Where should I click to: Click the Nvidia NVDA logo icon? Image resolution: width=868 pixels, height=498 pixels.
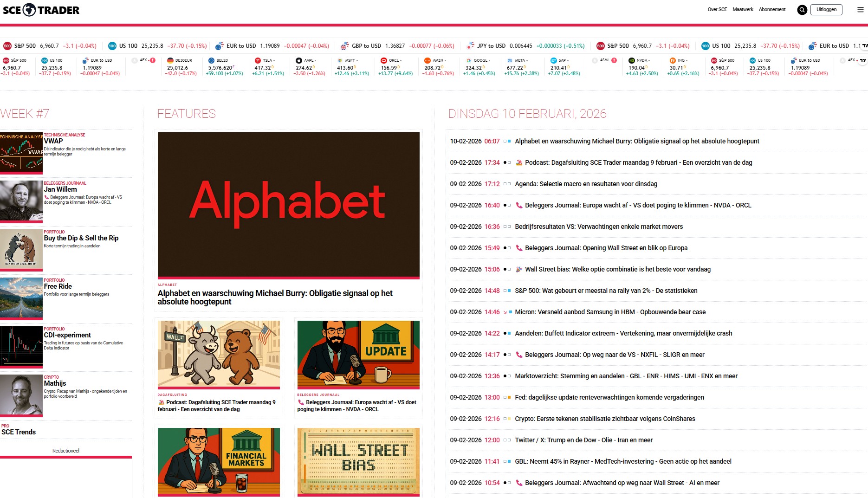631,60
